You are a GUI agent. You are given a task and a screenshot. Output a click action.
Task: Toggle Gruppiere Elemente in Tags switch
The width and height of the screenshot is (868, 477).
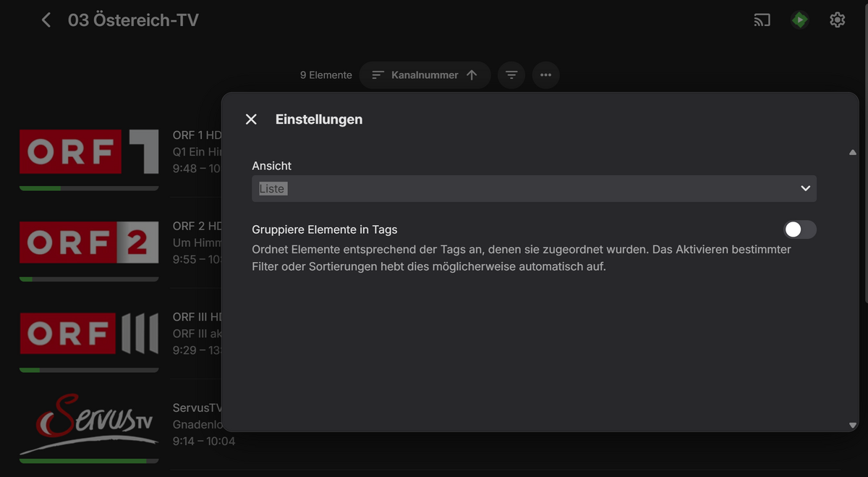coord(800,229)
